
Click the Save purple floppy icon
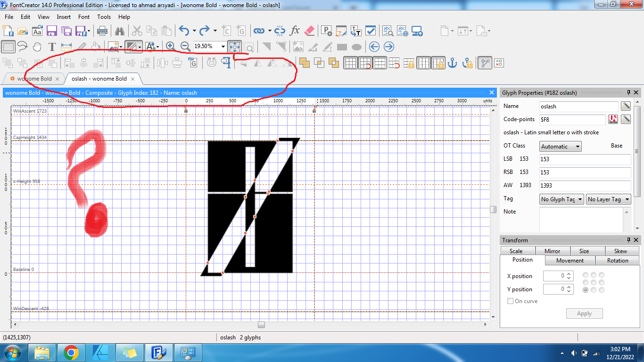[52, 31]
